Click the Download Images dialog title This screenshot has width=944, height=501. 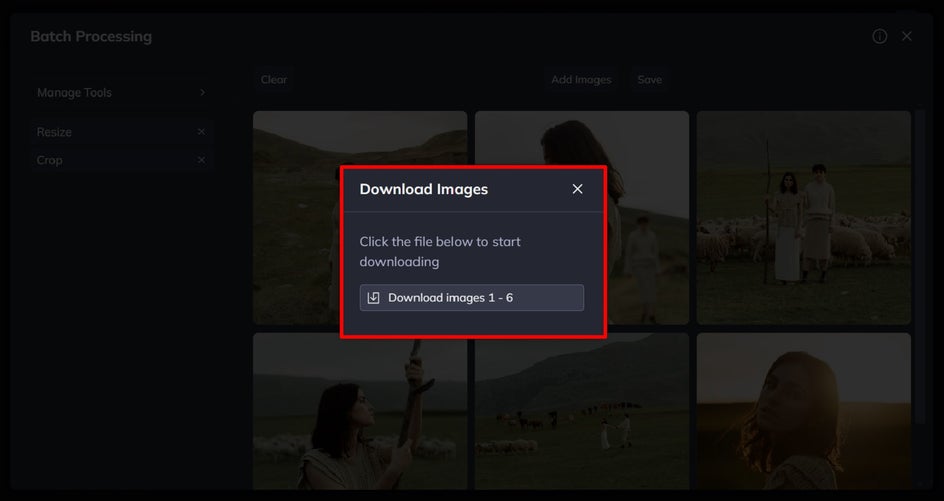424,189
